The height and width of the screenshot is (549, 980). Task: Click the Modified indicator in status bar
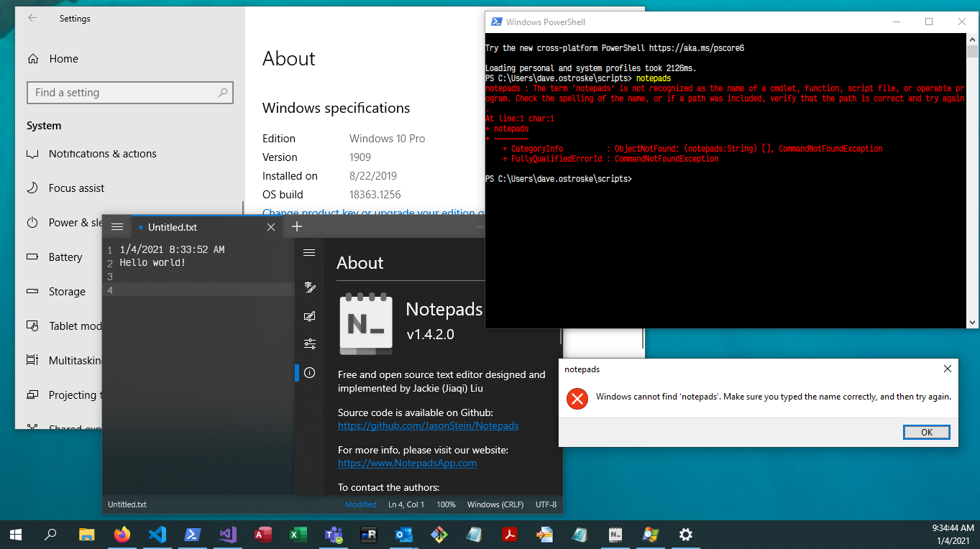click(x=361, y=504)
